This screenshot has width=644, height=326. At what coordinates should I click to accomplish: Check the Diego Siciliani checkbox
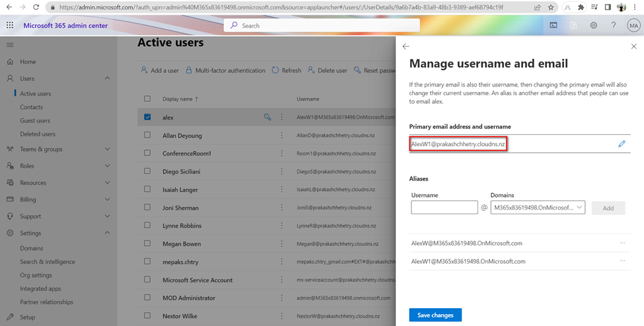(147, 171)
